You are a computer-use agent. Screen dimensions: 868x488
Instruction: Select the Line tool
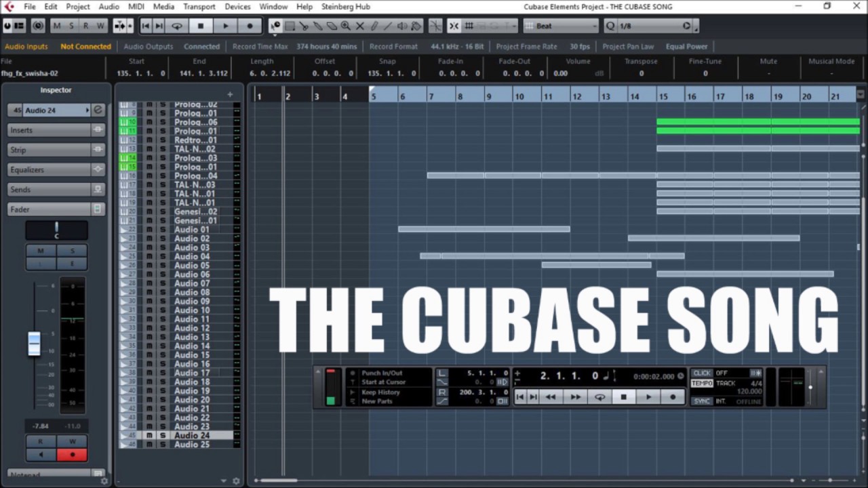(389, 26)
